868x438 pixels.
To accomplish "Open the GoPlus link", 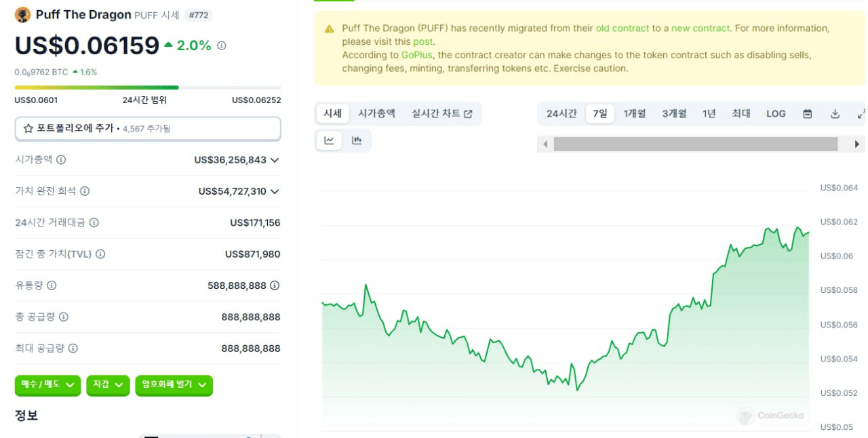I will (416, 55).
